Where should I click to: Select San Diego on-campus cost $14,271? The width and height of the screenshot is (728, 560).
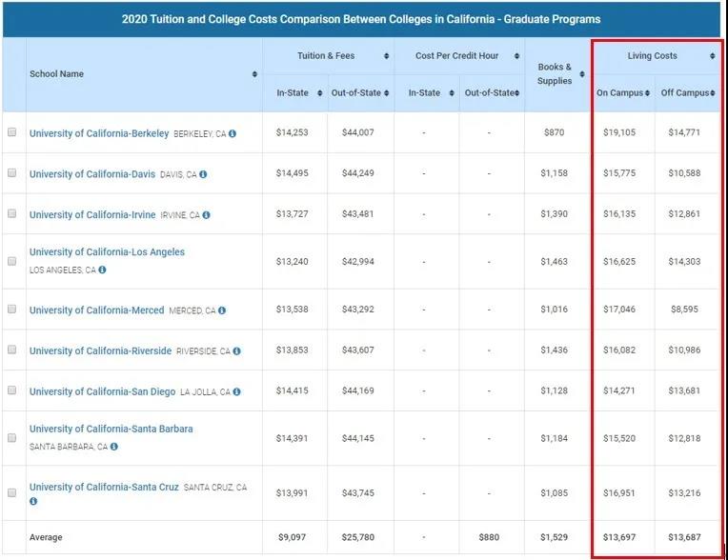pos(619,390)
